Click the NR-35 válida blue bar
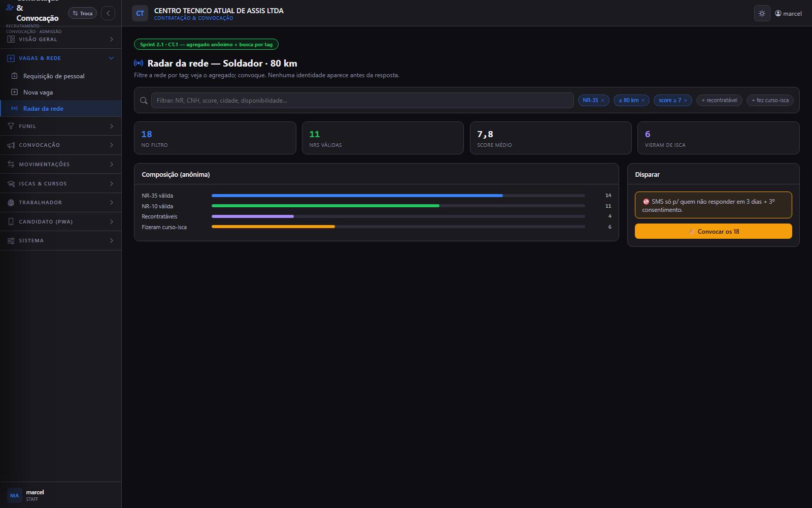This screenshot has width=812, height=508. pos(357,196)
